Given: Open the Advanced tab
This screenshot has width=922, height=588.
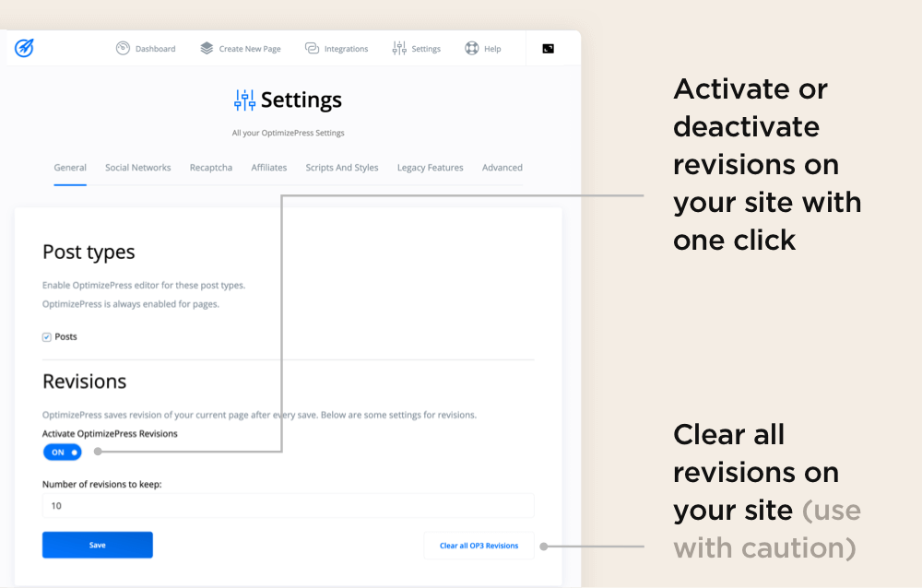Looking at the screenshot, I should 502,168.
